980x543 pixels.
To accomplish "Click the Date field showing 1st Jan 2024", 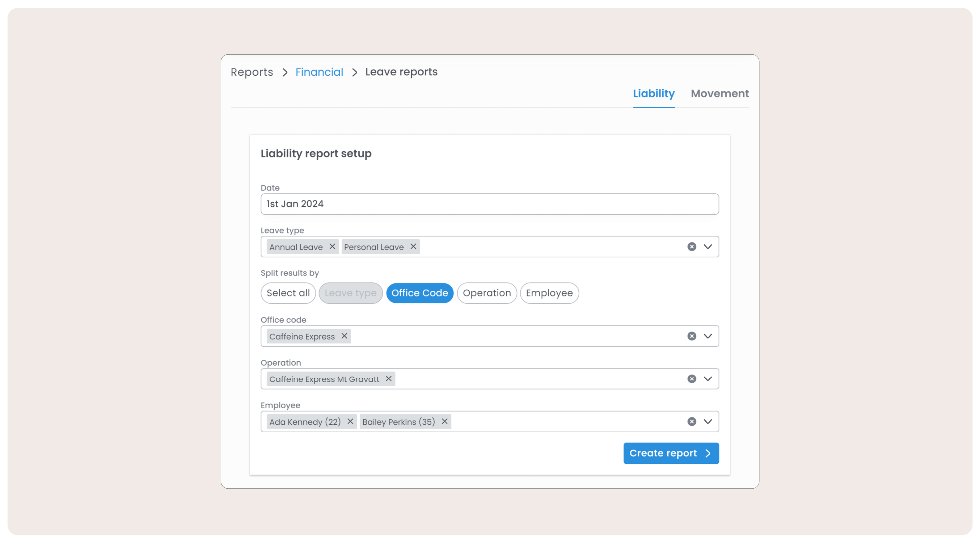I will pyautogui.click(x=489, y=204).
